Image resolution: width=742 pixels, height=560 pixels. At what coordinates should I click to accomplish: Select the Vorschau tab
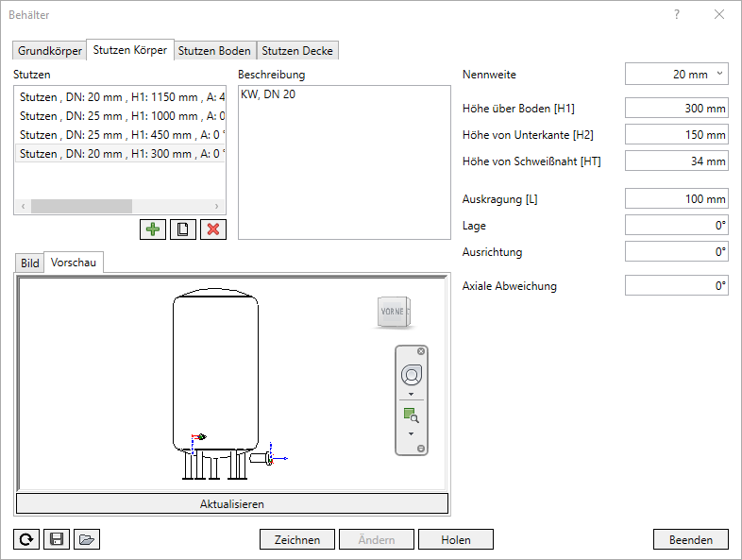click(74, 263)
